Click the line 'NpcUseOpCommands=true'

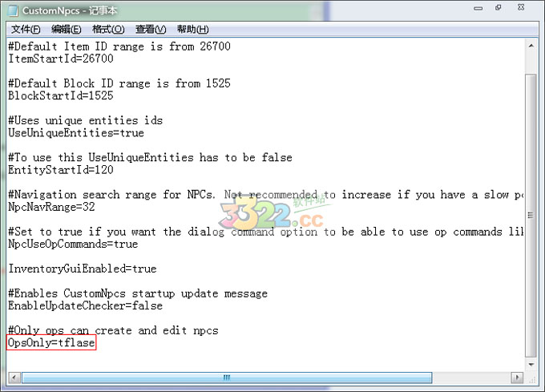[x=73, y=244]
